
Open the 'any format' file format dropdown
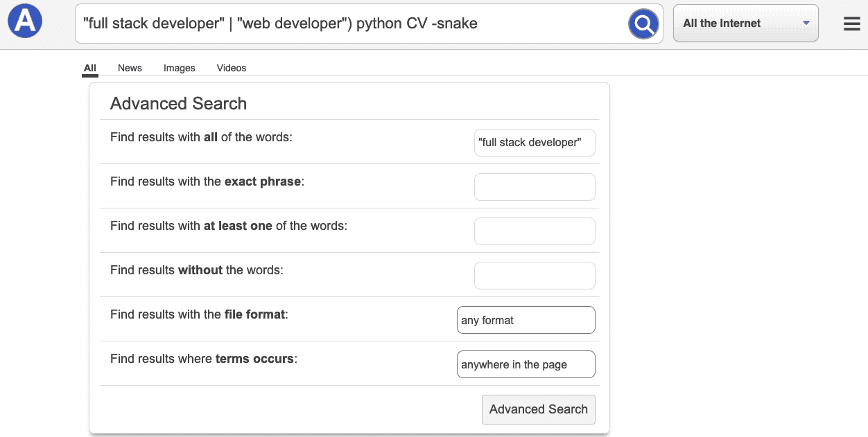[526, 320]
